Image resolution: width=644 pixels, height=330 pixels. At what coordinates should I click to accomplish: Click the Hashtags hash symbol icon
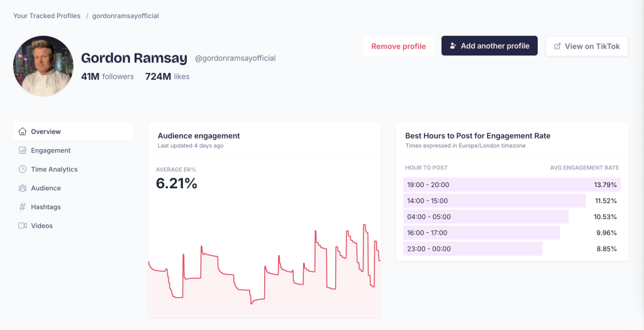(23, 207)
